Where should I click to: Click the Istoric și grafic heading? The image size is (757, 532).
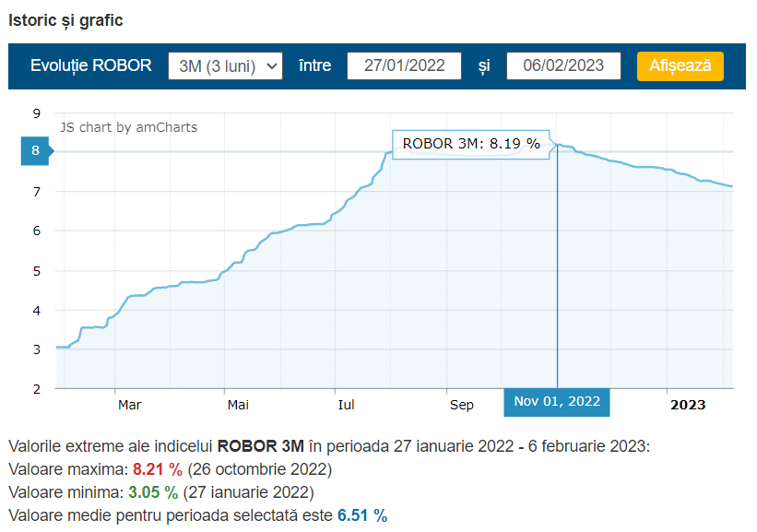65,20
